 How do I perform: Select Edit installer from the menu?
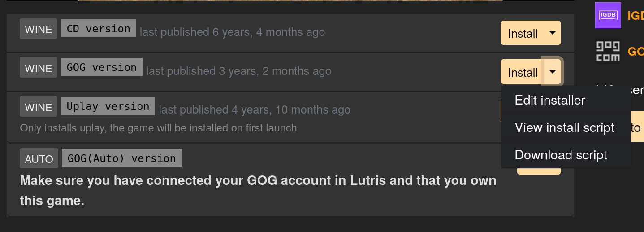click(x=550, y=100)
